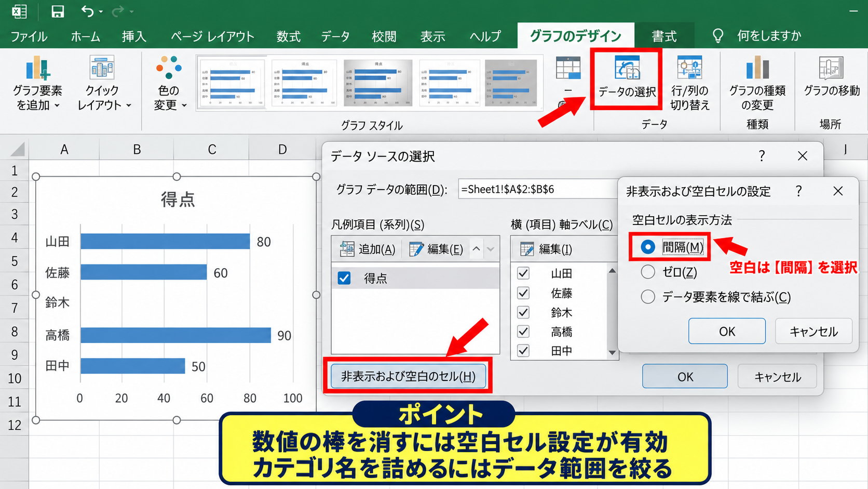Open グラフ要素を追加 menu
The height and width of the screenshot is (489, 868).
[x=37, y=83]
